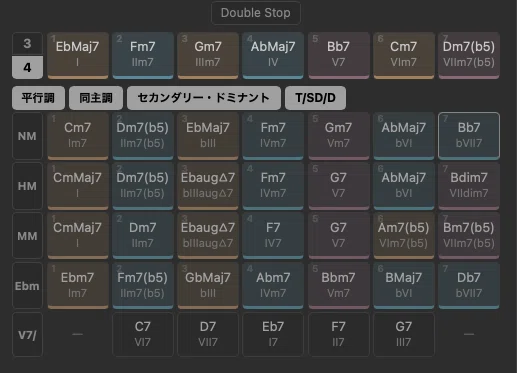The width and height of the screenshot is (517, 373).
Task: Play the Gm7 Vm7 chord pad
Action: point(338,136)
